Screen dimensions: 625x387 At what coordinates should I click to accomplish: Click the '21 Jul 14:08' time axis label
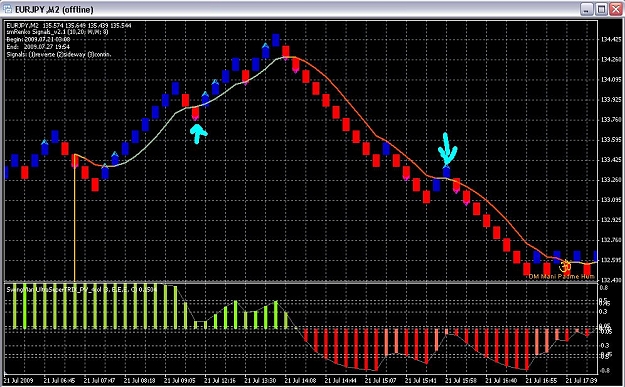301,380
